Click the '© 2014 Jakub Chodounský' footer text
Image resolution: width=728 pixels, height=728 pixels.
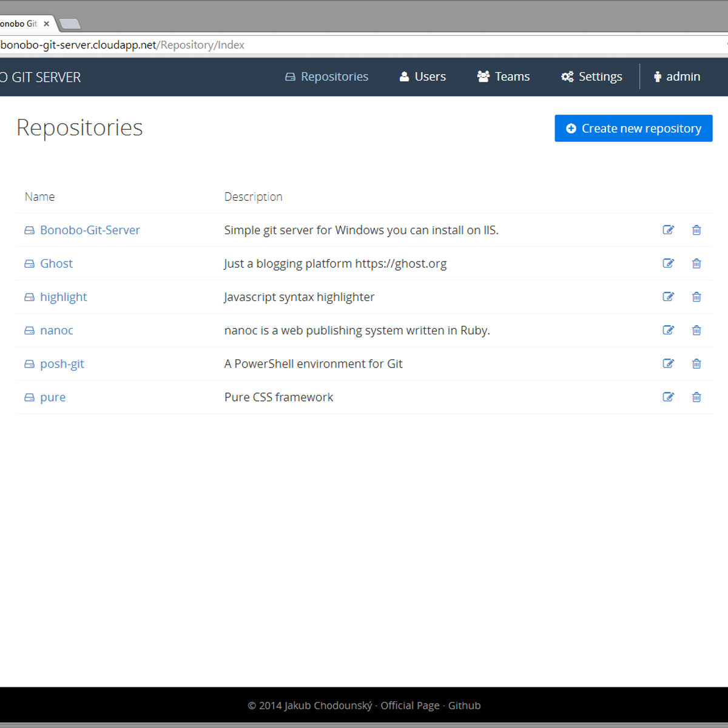click(310, 706)
